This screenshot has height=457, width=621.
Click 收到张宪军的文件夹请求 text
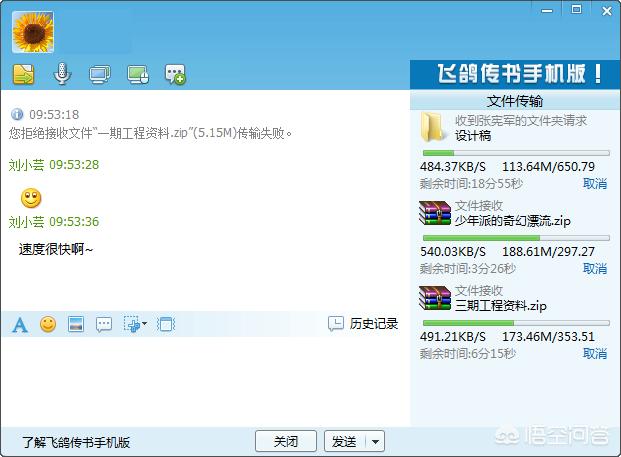(521, 120)
